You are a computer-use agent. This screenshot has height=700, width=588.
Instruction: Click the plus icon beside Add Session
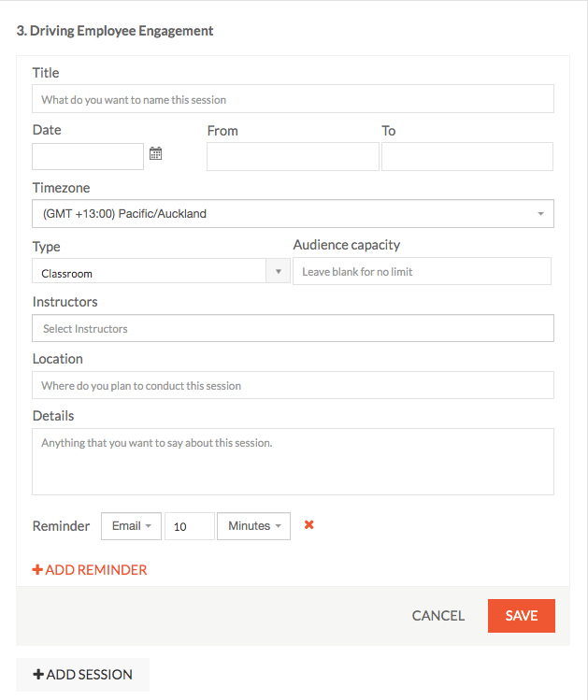pyautogui.click(x=38, y=674)
